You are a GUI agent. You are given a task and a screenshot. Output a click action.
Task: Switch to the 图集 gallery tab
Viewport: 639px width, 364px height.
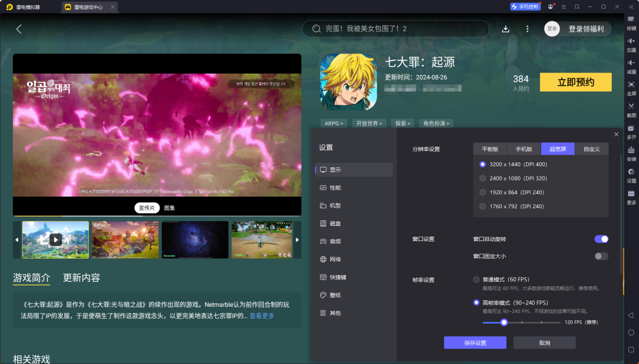point(170,208)
